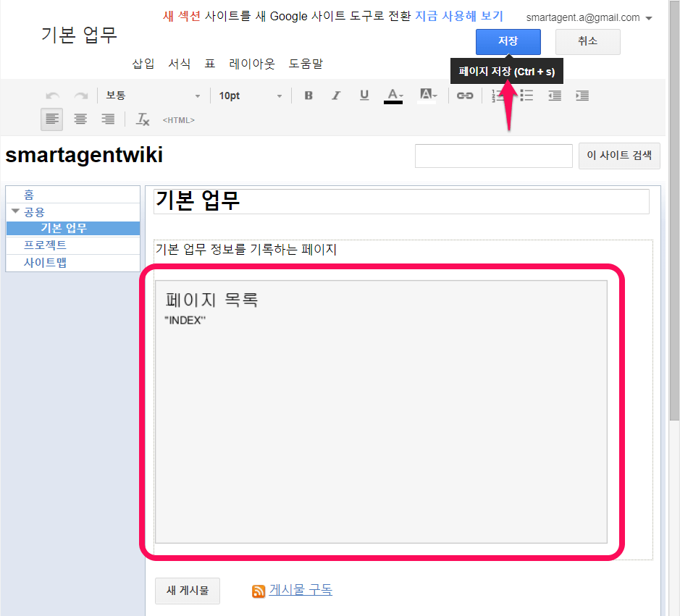Screen dimensions: 680x616
Task: Click the remove formatting icon
Action: coord(143,119)
